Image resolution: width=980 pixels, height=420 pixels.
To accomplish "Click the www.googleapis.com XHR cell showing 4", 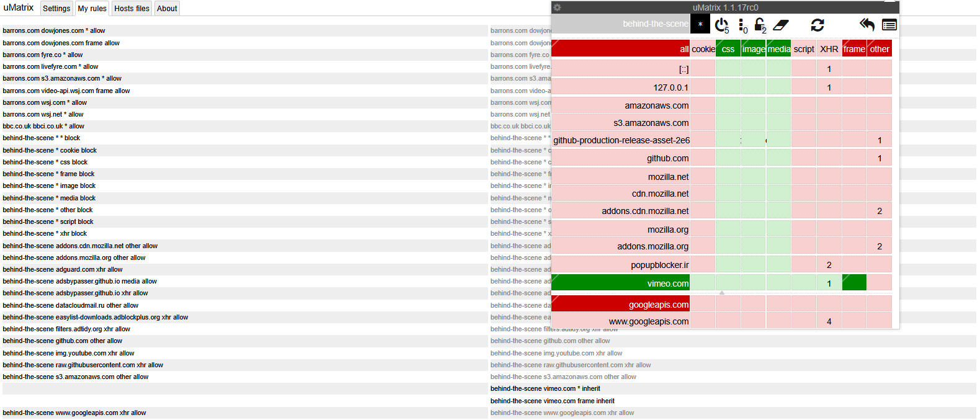I will (829, 321).
